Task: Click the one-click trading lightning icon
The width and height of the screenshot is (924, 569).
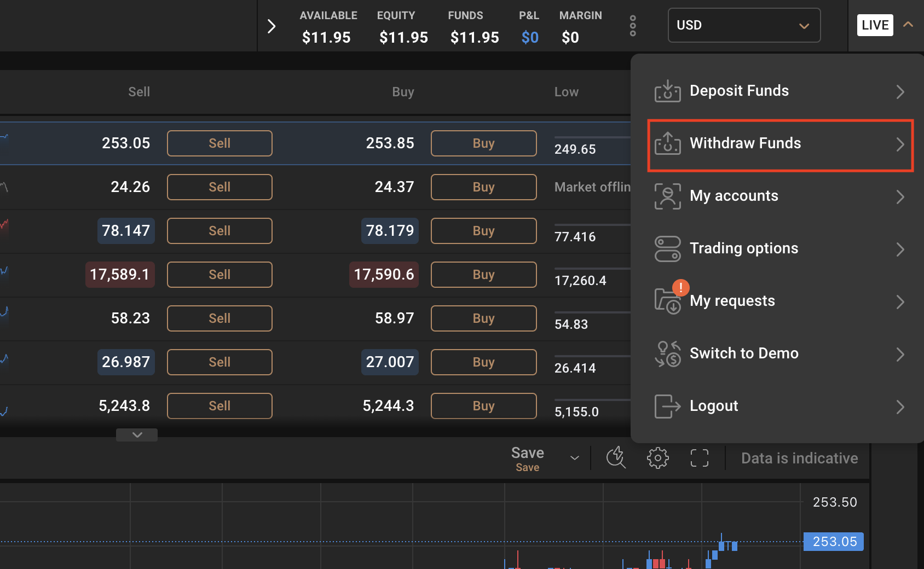Action: 616,458
